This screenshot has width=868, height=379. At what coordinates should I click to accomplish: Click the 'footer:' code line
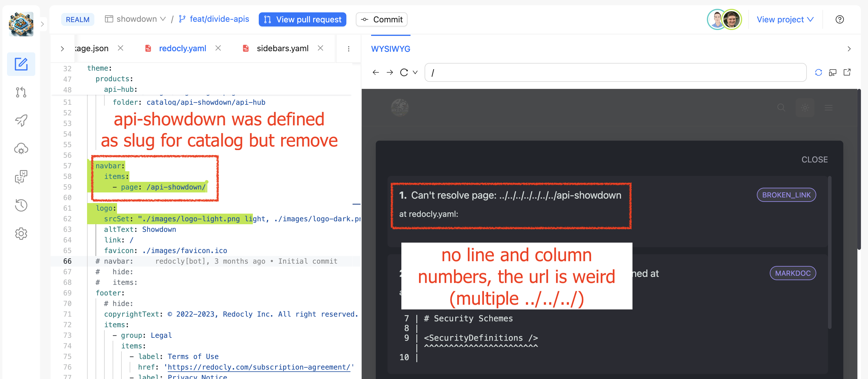coord(110,293)
